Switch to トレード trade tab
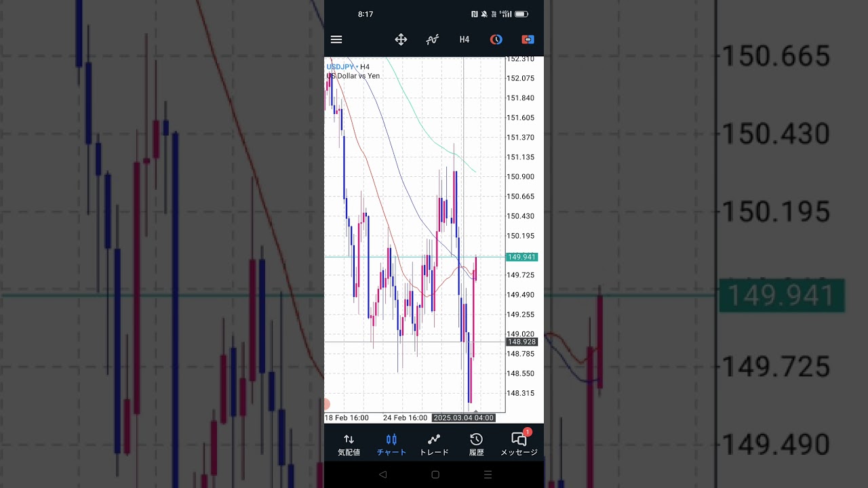This screenshot has height=488, width=868. pos(434,444)
